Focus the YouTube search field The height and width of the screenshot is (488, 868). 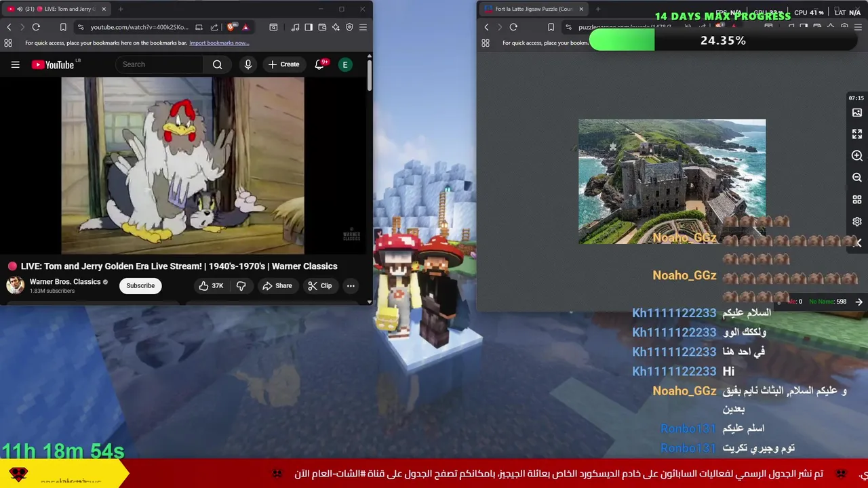(159, 64)
